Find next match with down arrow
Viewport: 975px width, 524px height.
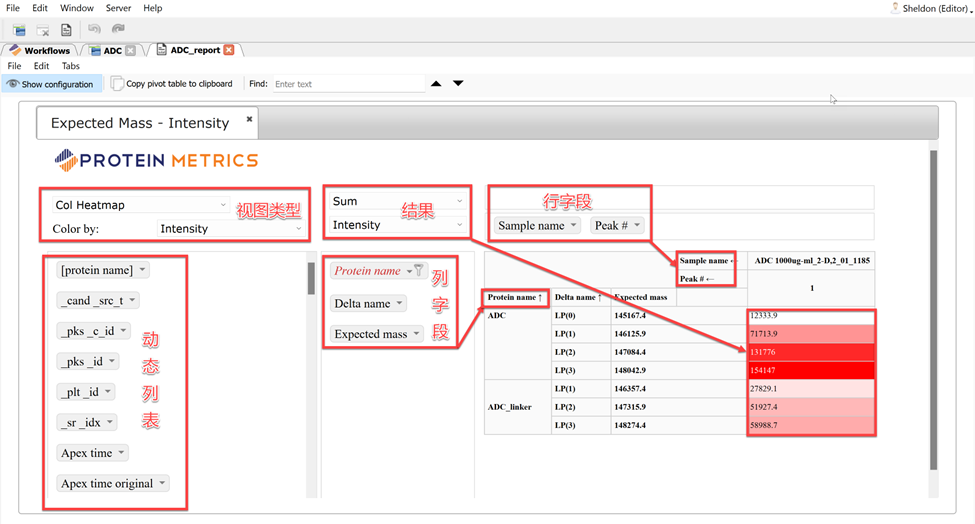coord(458,83)
